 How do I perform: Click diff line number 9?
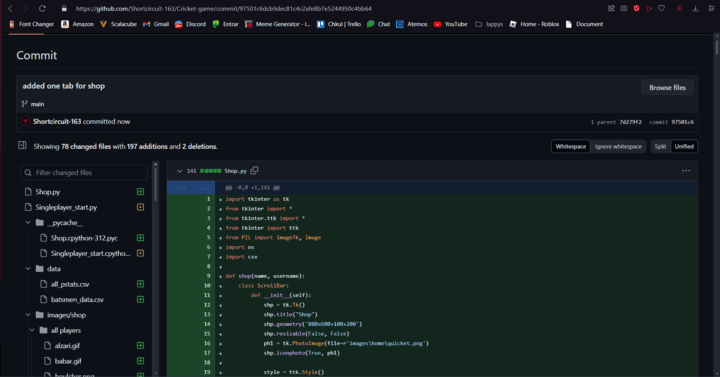pos(208,276)
